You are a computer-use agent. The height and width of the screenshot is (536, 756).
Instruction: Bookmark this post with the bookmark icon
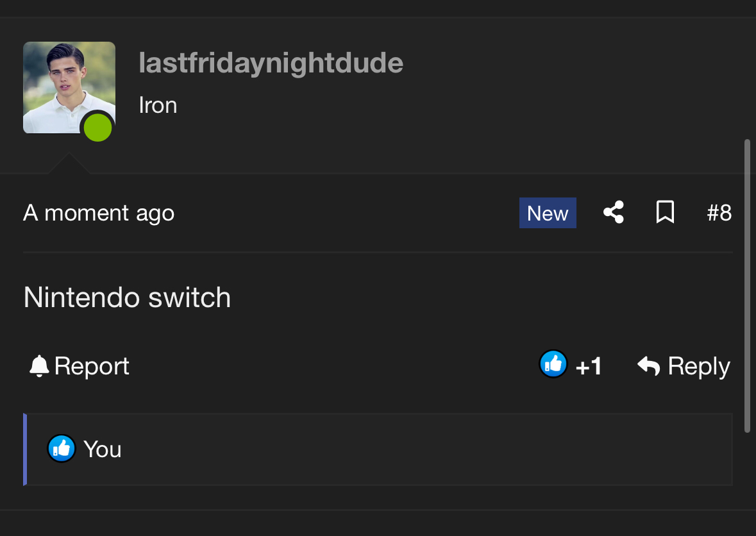point(665,213)
